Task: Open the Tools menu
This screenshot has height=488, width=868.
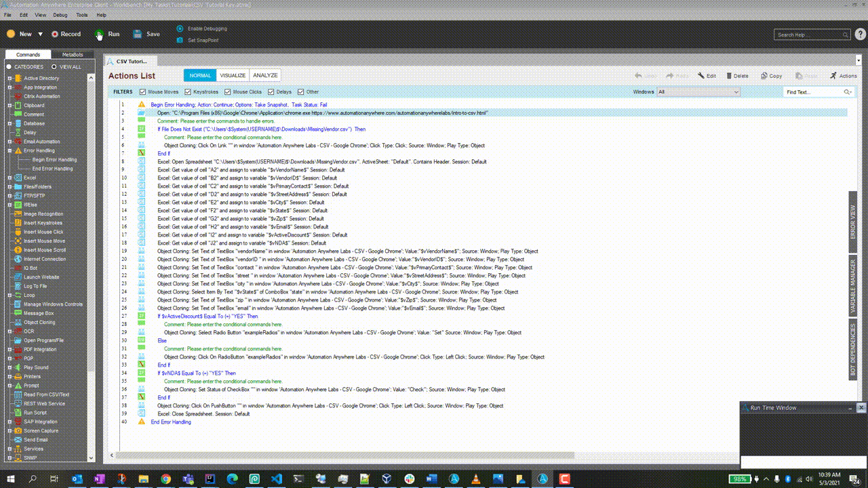Action: [82, 14]
